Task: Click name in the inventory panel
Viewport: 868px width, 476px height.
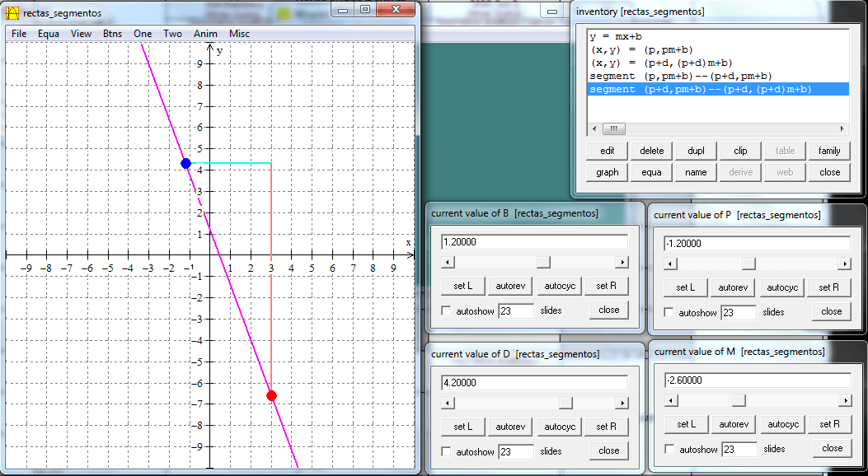Action: pyautogui.click(x=696, y=171)
